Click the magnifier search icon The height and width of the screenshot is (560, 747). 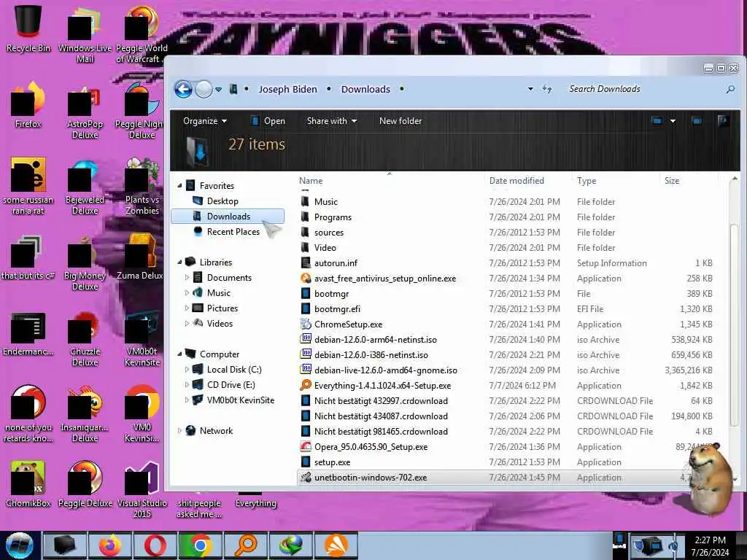tap(730, 89)
